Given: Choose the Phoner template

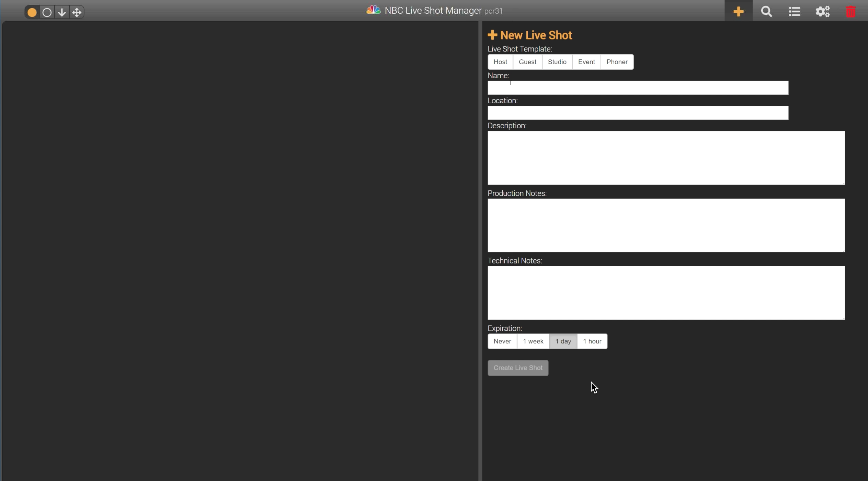Looking at the screenshot, I should tap(617, 62).
